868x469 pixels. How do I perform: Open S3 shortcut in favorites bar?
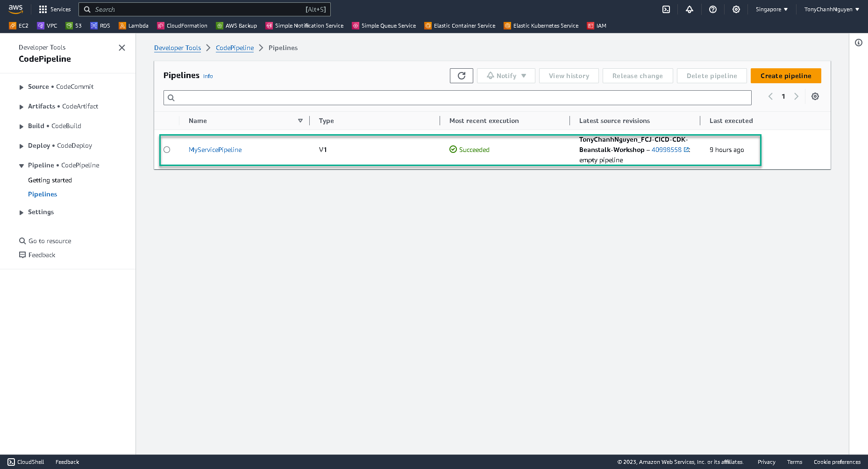click(x=74, y=26)
